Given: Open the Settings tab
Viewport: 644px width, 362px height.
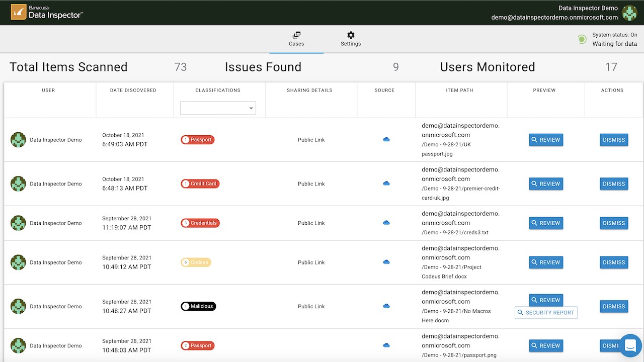Looking at the screenshot, I should (x=351, y=39).
